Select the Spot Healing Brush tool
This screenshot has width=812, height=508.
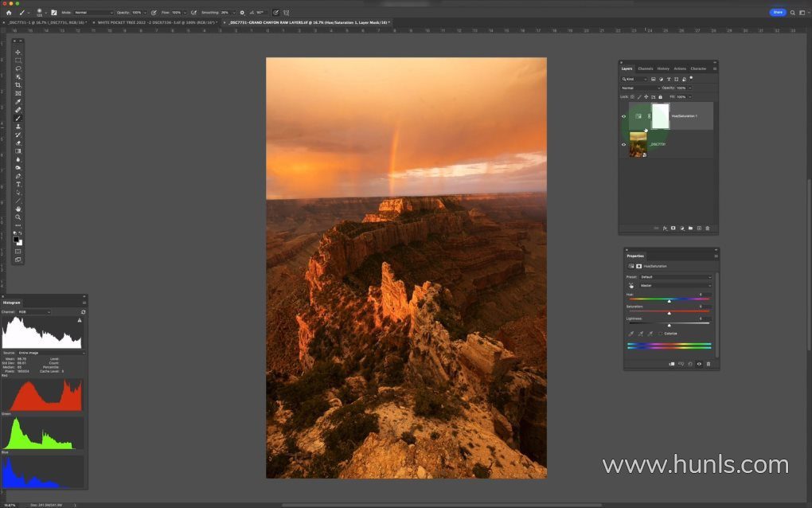point(18,110)
